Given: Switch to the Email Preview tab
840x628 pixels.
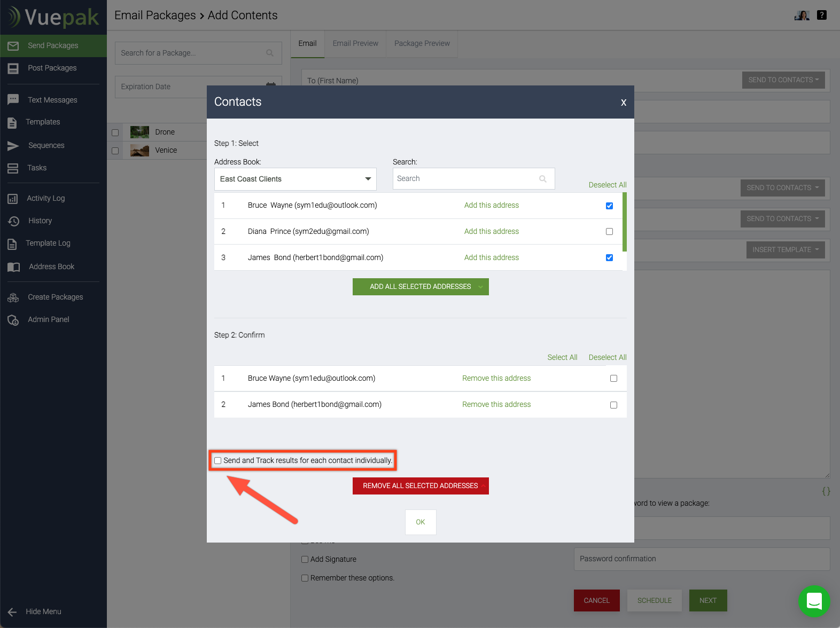Looking at the screenshot, I should coord(355,44).
